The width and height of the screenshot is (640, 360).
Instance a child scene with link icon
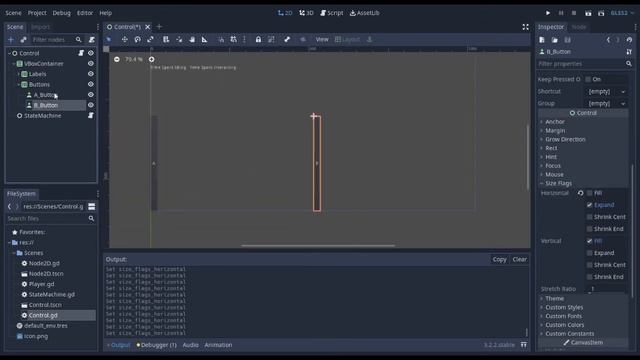(23, 40)
